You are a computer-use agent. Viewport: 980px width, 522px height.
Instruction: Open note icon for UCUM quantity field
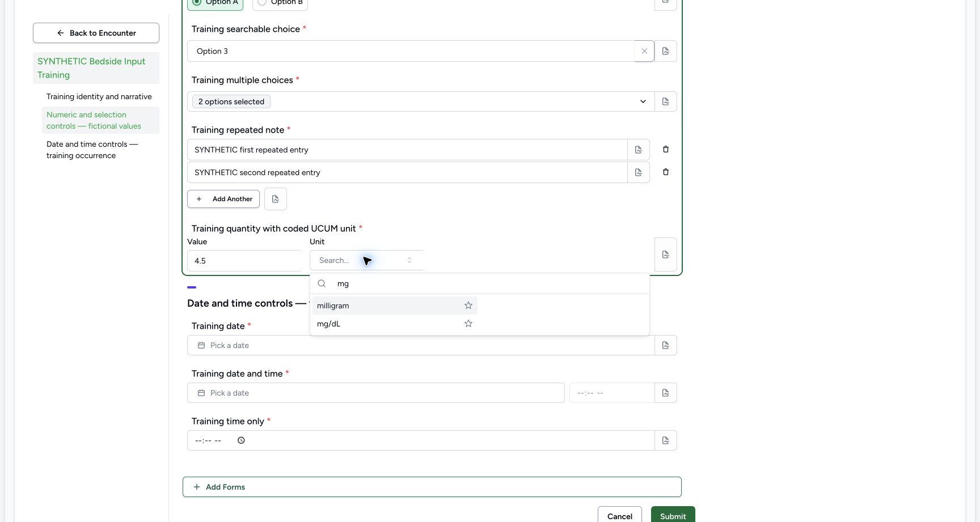(x=666, y=254)
